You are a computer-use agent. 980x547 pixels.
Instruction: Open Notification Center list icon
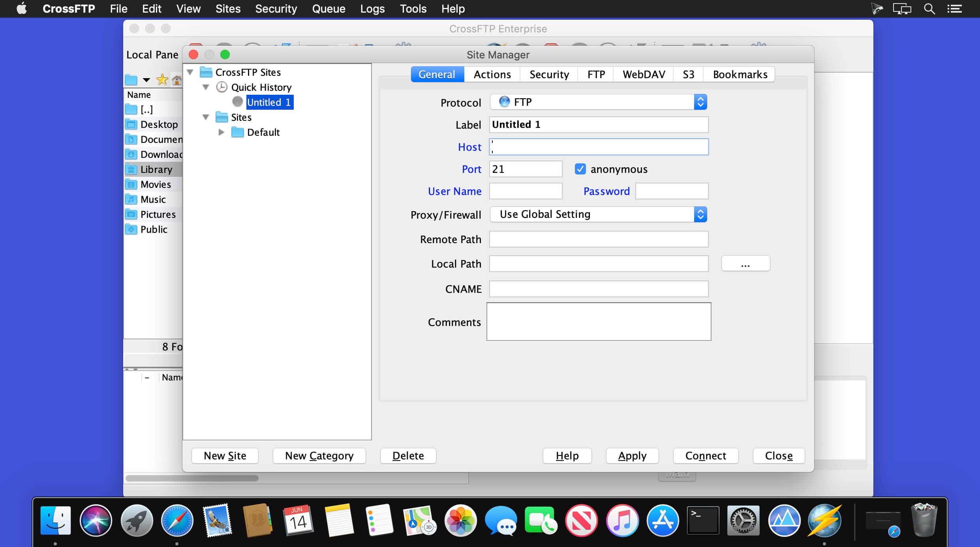coord(954,9)
